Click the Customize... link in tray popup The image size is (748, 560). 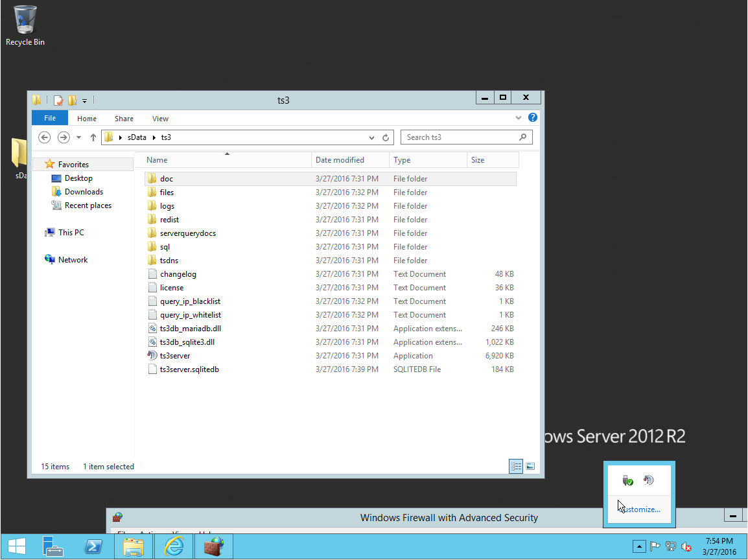click(639, 509)
